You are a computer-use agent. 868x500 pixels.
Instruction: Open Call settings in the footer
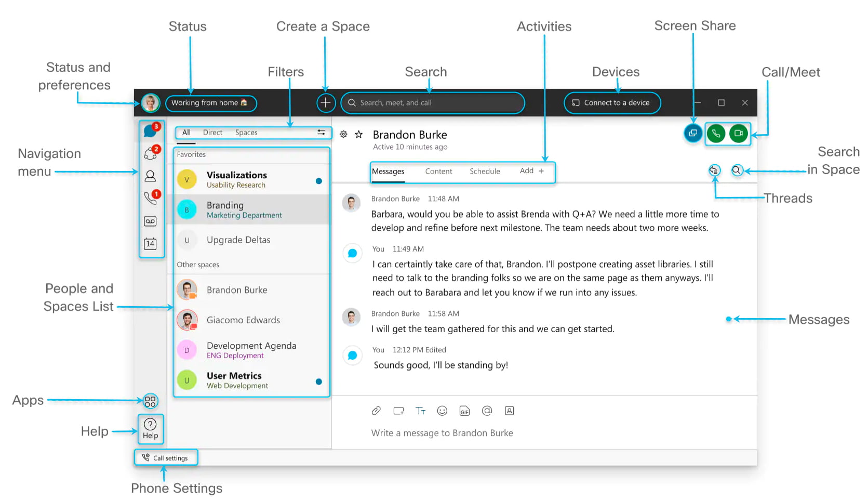(x=166, y=458)
